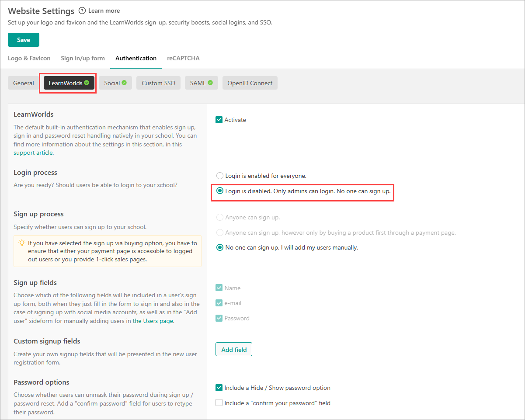This screenshot has width=525, height=420.
Task: Select "No one can sign up" manual option
Action: point(220,247)
